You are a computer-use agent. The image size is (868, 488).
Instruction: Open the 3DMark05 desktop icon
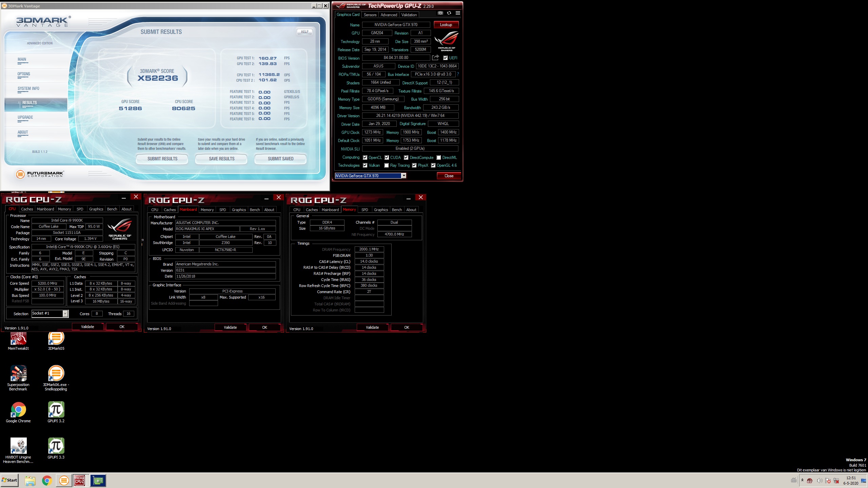pyautogui.click(x=56, y=341)
